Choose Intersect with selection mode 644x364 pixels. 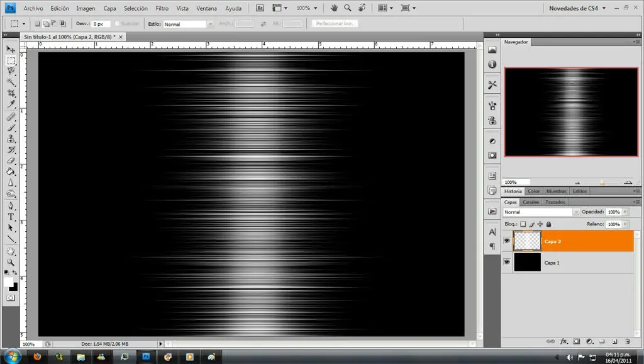click(x=63, y=24)
